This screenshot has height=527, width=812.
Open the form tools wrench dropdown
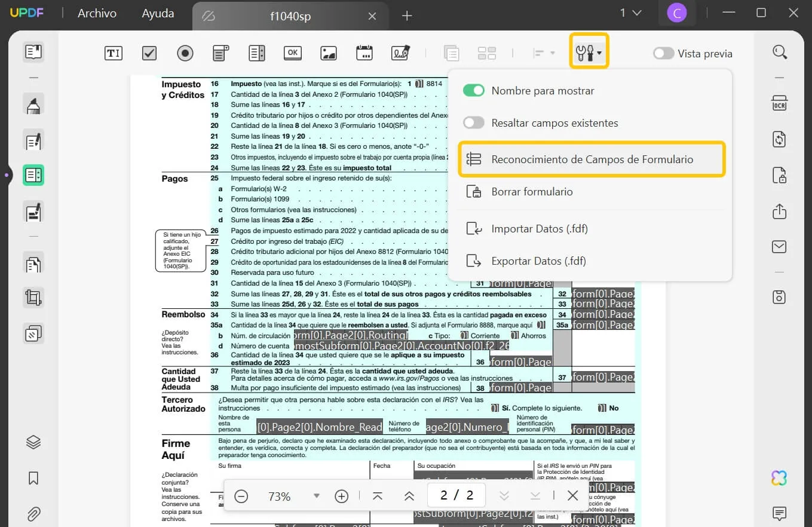[x=589, y=53]
